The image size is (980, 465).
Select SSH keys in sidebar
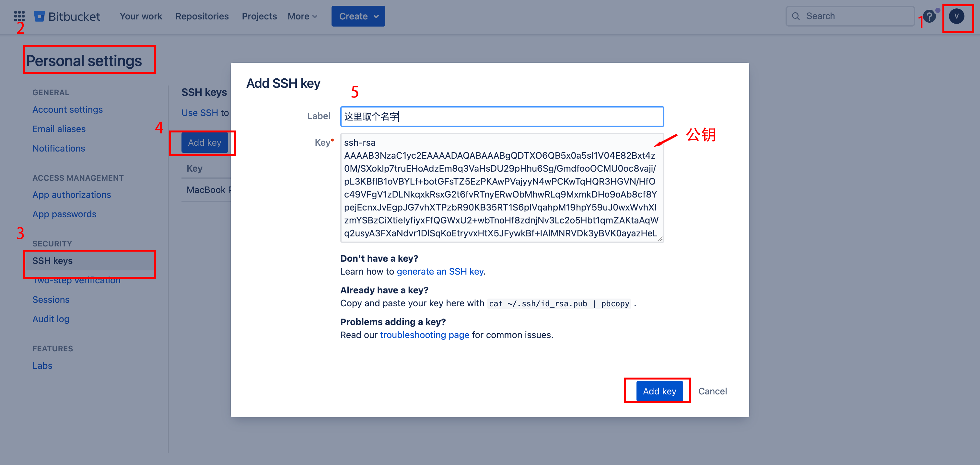[x=89, y=261]
